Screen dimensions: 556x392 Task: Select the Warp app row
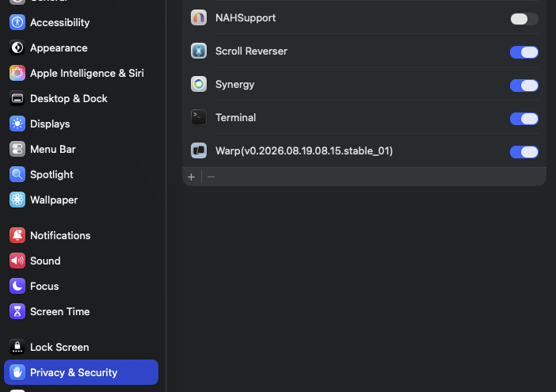click(364, 150)
